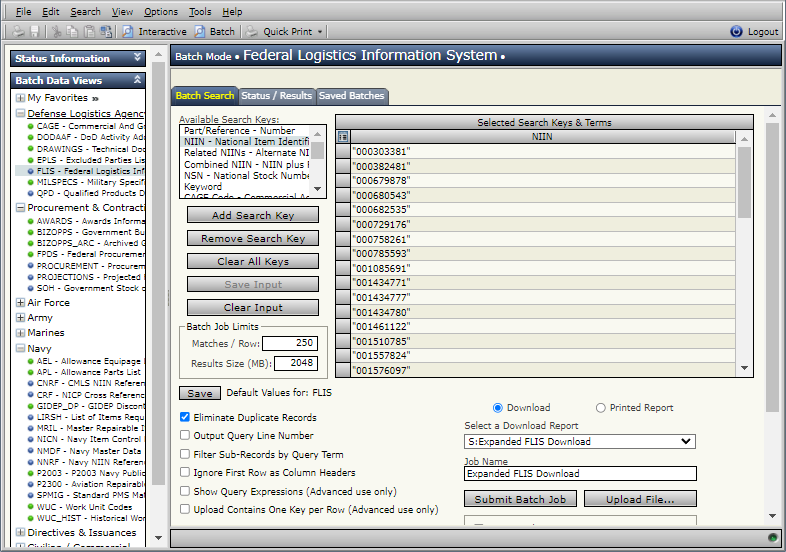The image size is (786, 552).
Task: Collapse the Batch Data Views panel
Action: coord(137,80)
